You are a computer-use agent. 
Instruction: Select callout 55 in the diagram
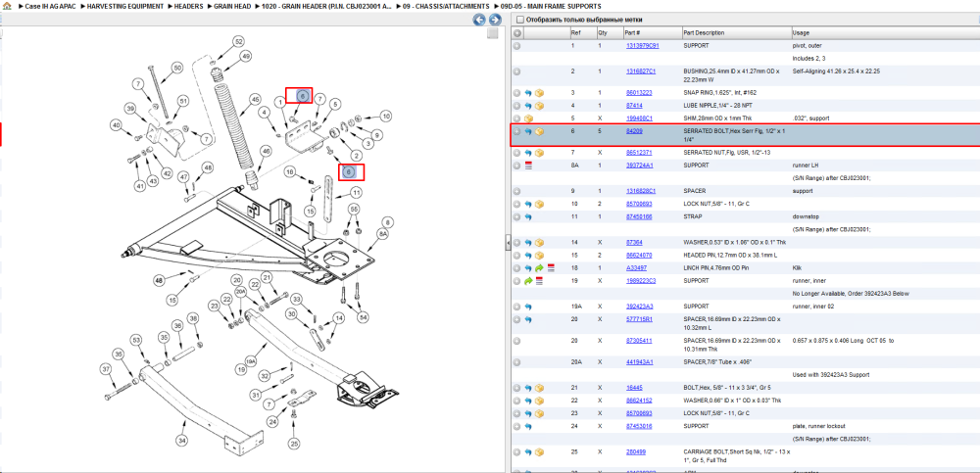(x=354, y=208)
